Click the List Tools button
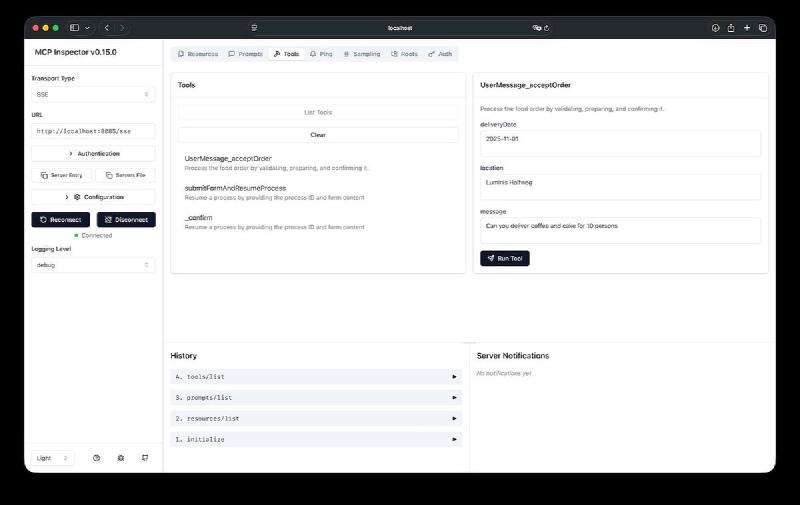800x505 pixels. [318, 112]
